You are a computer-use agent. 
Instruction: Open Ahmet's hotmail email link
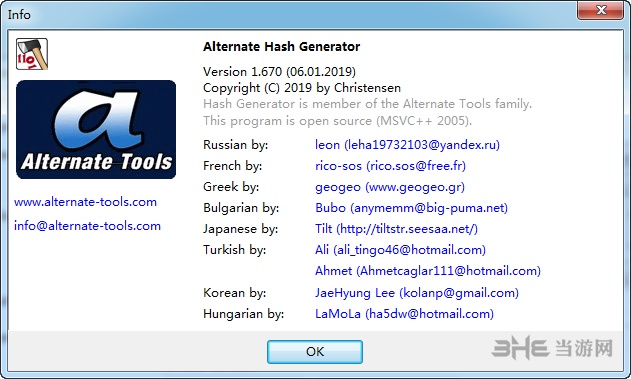(x=428, y=271)
